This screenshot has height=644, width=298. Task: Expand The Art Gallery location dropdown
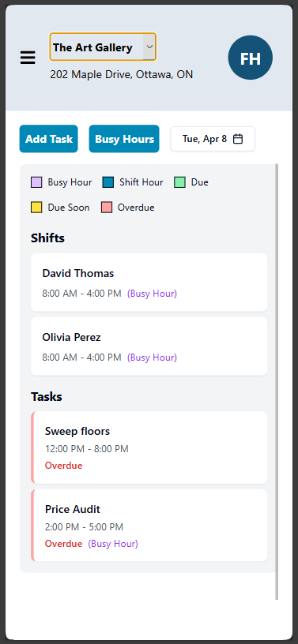coord(103,47)
